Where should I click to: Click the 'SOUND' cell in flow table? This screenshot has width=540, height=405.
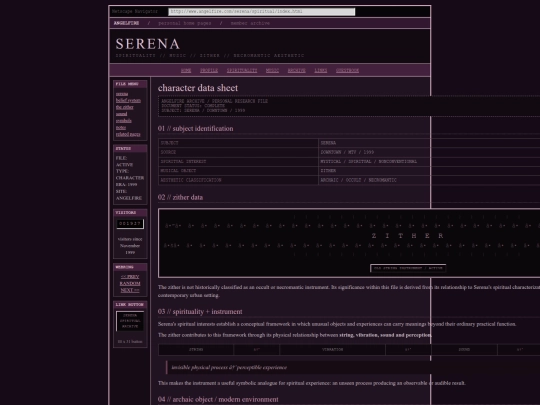(x=464, y=350)
